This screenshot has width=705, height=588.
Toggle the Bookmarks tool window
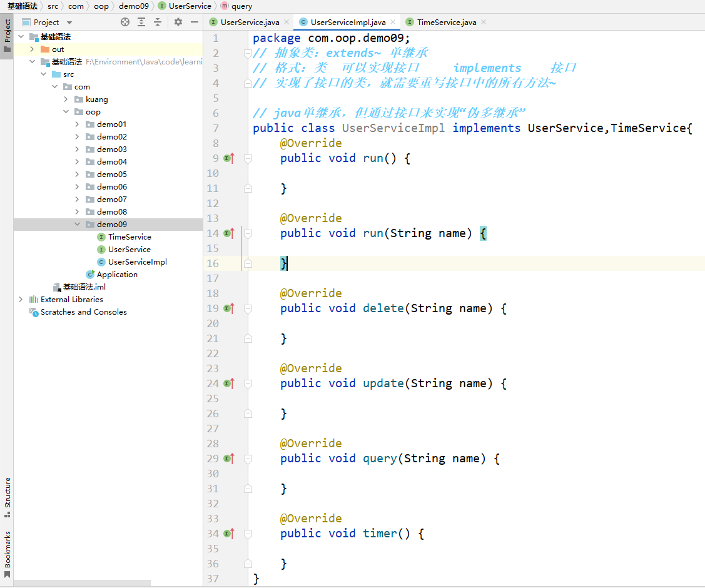click(7, 554)
